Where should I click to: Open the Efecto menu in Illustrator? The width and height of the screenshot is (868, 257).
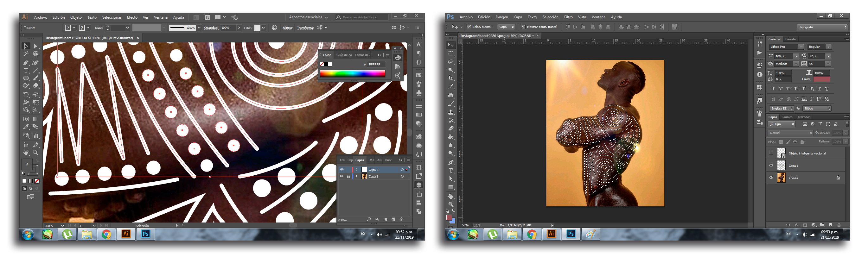pyautogui.click(x=132, y=17)
